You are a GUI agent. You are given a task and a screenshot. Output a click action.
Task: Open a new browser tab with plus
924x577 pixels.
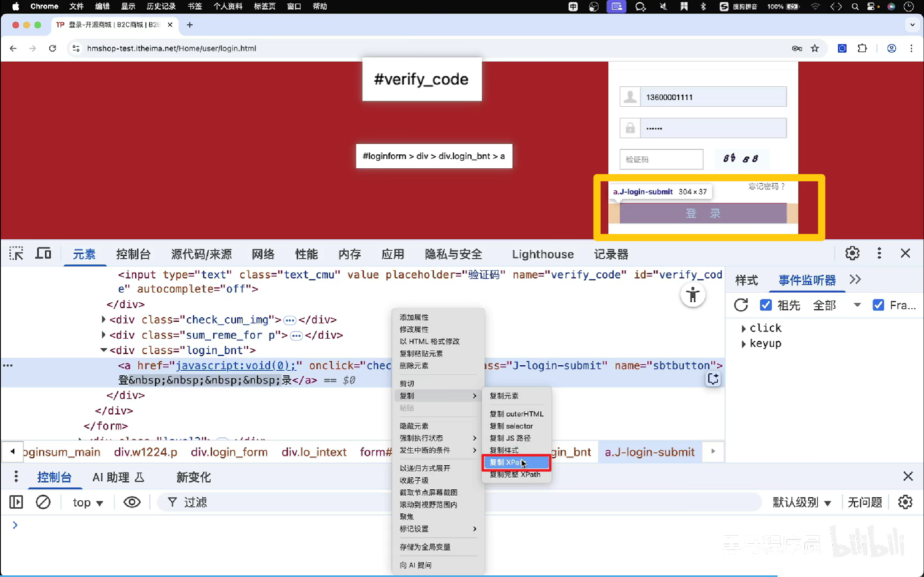190,25
